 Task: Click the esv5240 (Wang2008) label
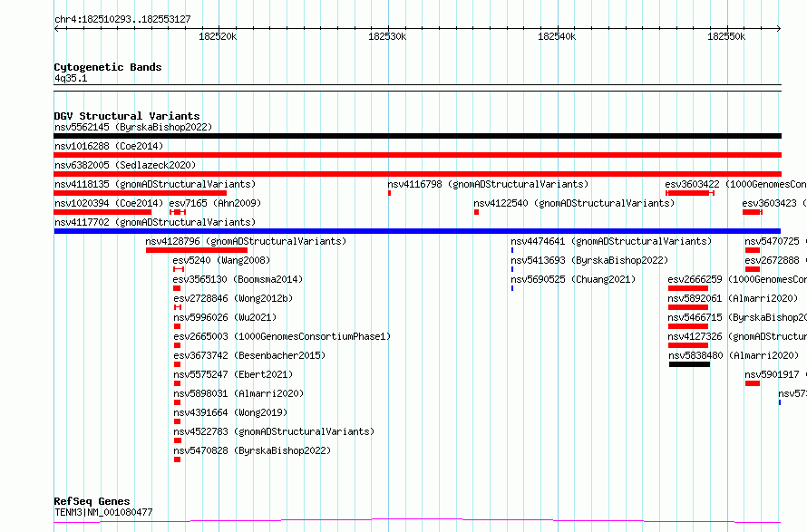pyautogui.click(x=221, y=260)
